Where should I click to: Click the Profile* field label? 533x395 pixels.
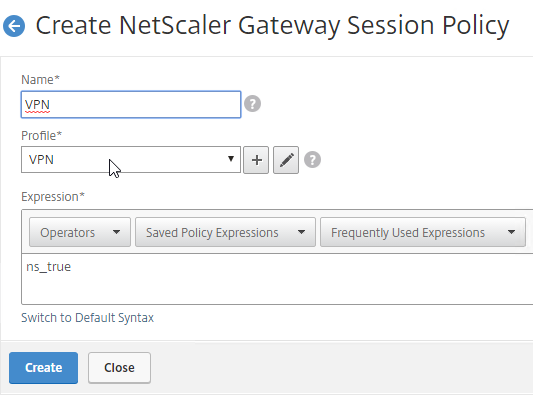(41, 136)
